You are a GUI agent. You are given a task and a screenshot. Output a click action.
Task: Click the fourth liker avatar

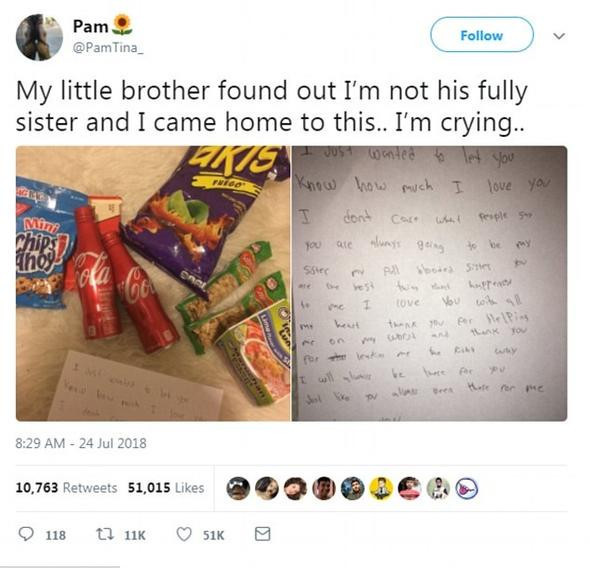click(x=324, y=488)
